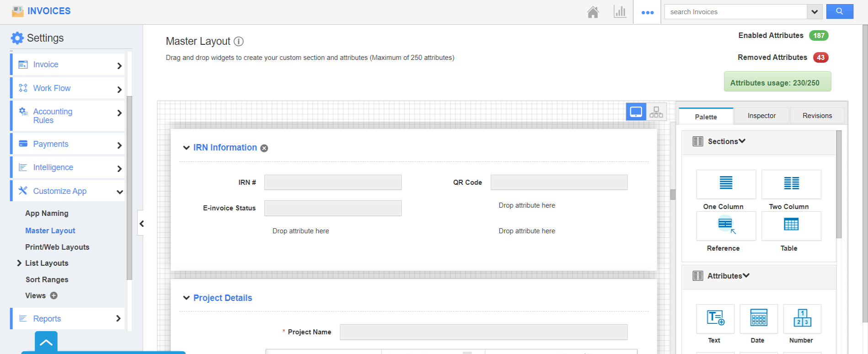Screen dimensions: 868x354
Task: Pick the Table section widget
Action: 791,225
